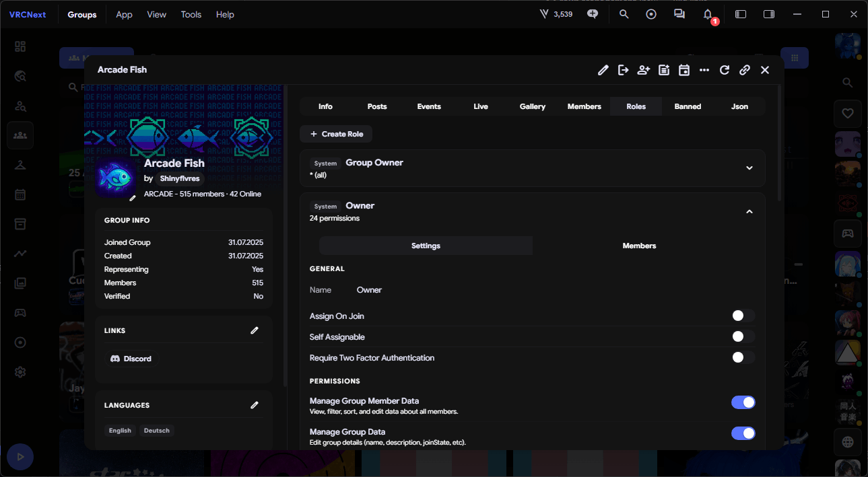Toggle the right sidebar panel icon
The height and width of the screenshot is (477, 868).
click(x=769, y=14)
